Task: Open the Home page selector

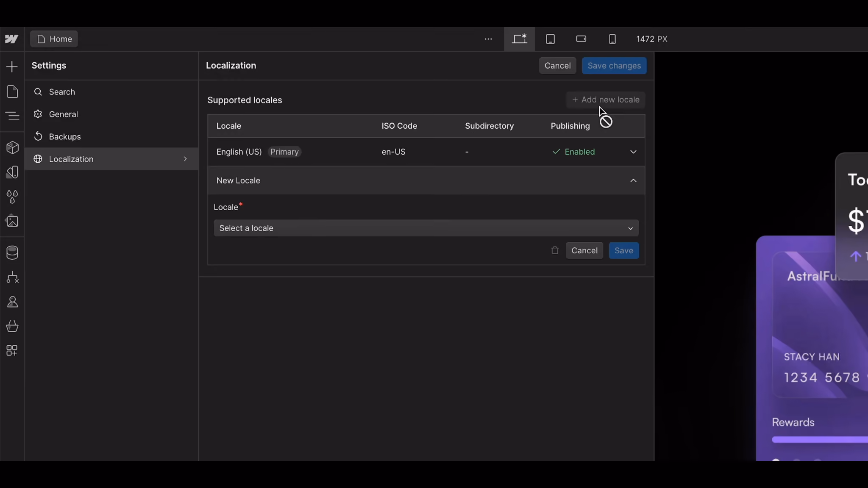Action: pyautogui.click(x=54, y=39)
